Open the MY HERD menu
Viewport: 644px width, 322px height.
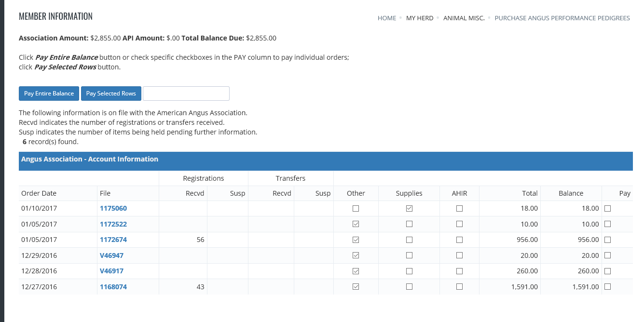coord(420,18)
